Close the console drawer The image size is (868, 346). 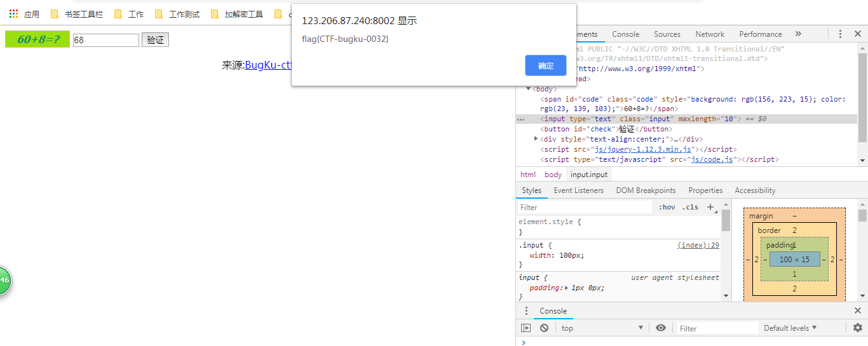coord(857,311)
